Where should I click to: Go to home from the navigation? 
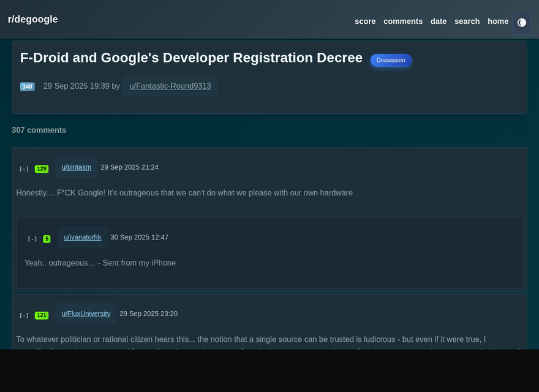click(x=498, y=21)
